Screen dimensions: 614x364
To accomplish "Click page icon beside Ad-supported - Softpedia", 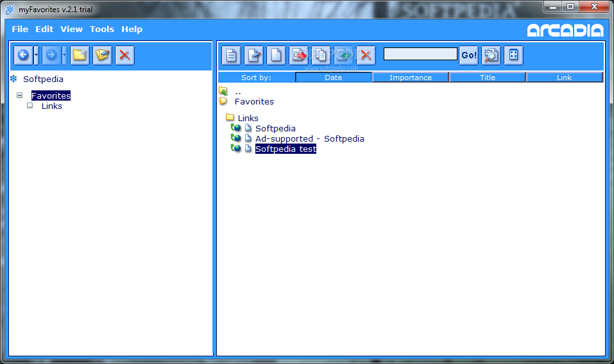I will pos(248,138).
